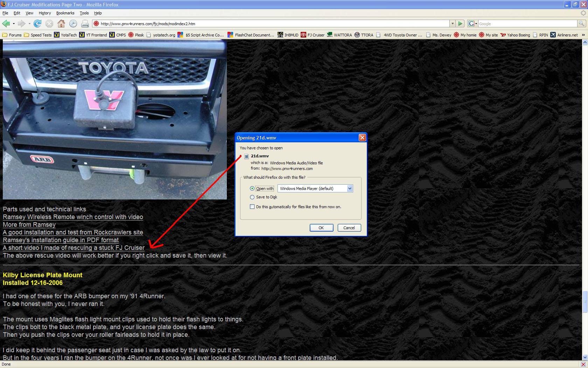Open the YT Frontend bookmark

pyautogui.click(x=93, y=35)
